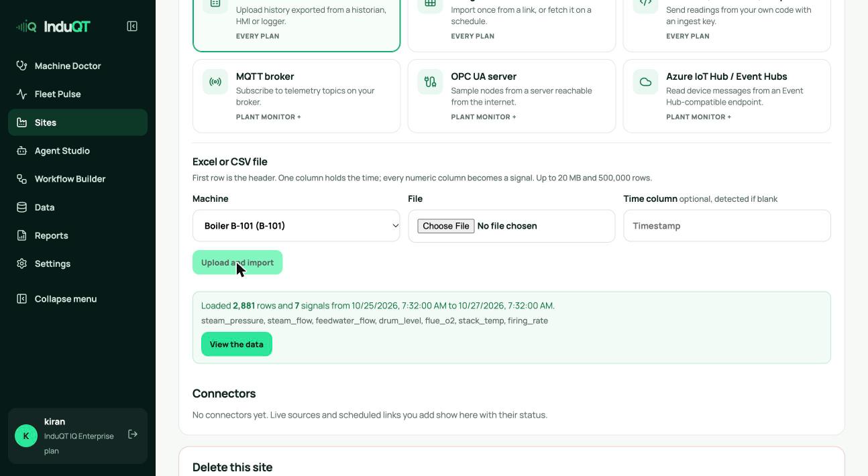Open Machine Doctor via its stethoscope icon
The height and width of the screenshot is (476, 868).
point(22,66)
